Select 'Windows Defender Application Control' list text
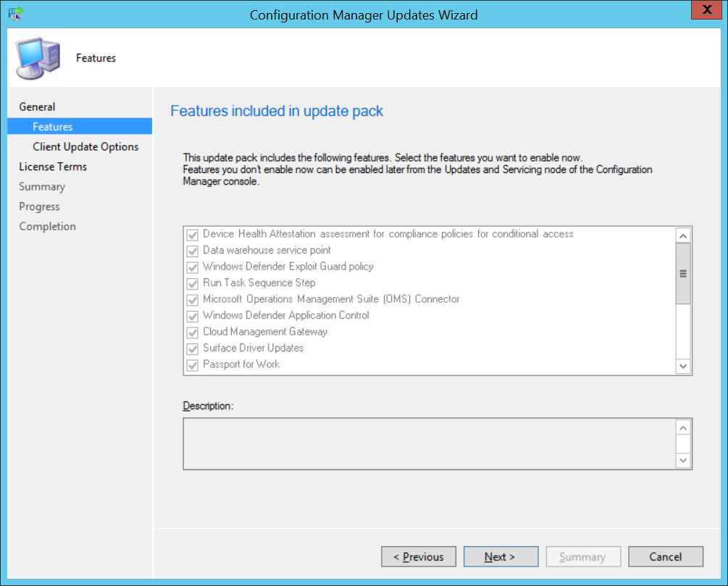Viewport: 728px width, 586px height. (286, 315)
